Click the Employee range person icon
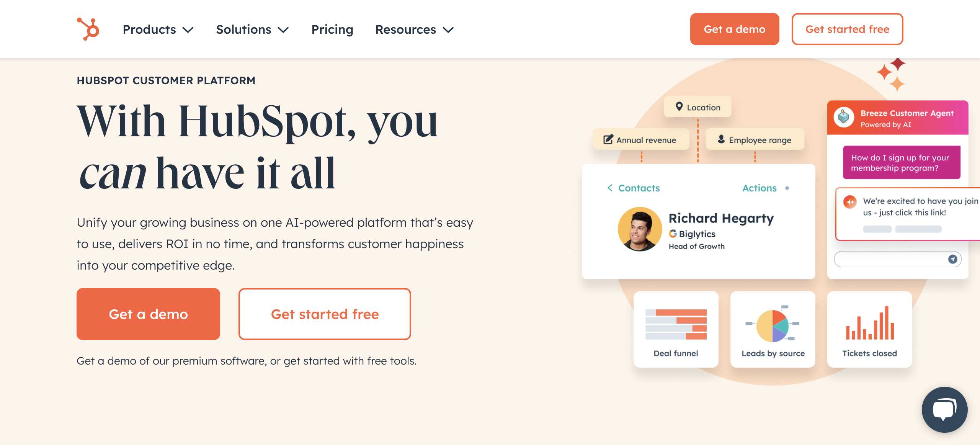Viewport: 980px width, 445px height. coord(721,139)
